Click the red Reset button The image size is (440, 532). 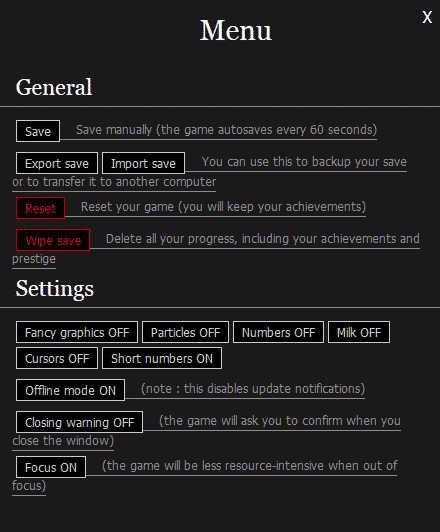40,208
